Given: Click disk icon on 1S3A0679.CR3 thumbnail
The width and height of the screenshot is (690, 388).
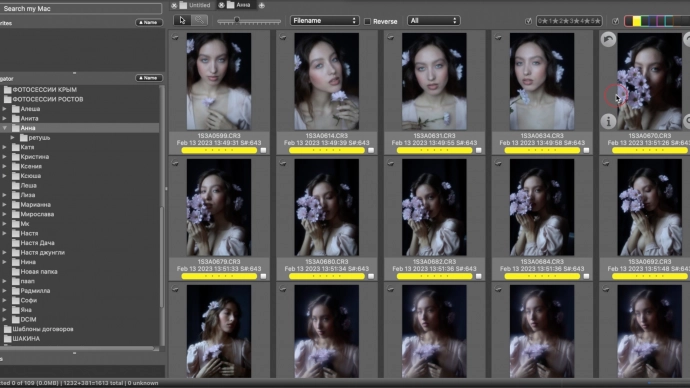Looking at the screenshot, I should pyautogui.click(x=175, y=163).
